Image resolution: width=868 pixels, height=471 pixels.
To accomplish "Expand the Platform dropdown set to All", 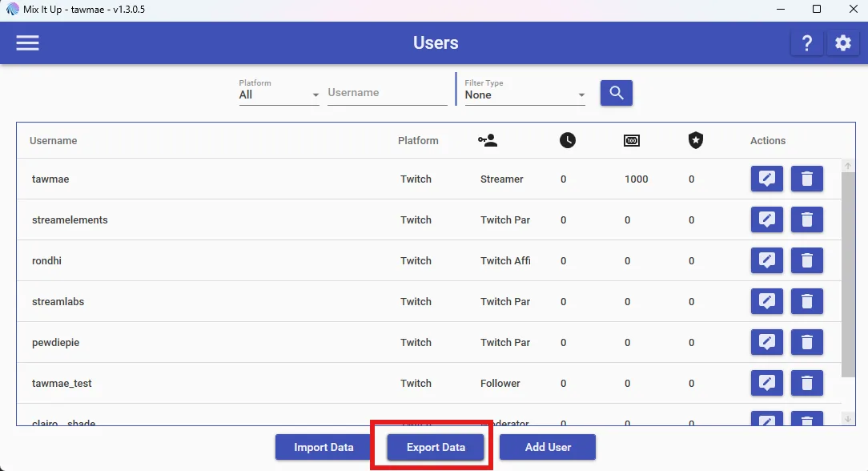I will pos(279,95).
